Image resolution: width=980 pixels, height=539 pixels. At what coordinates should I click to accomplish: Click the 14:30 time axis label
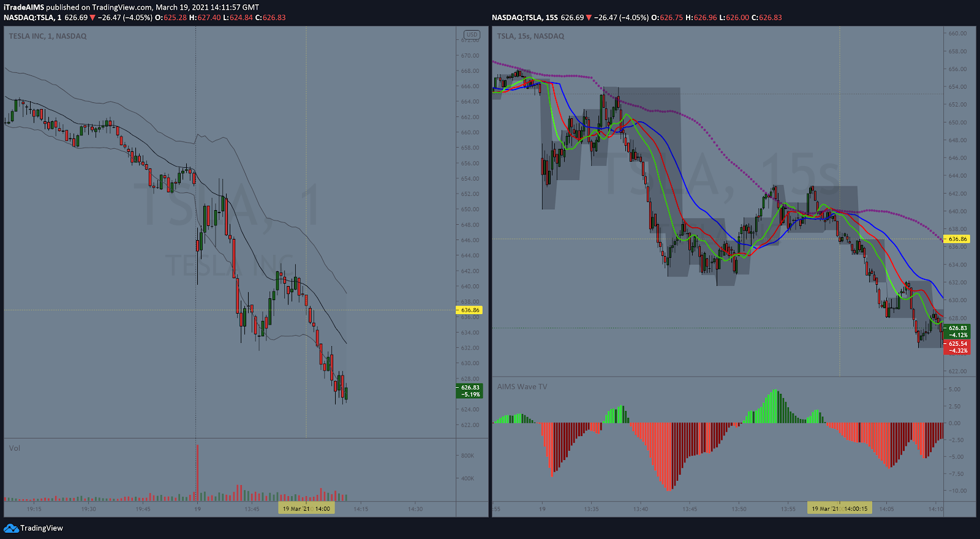coord(415,509)
